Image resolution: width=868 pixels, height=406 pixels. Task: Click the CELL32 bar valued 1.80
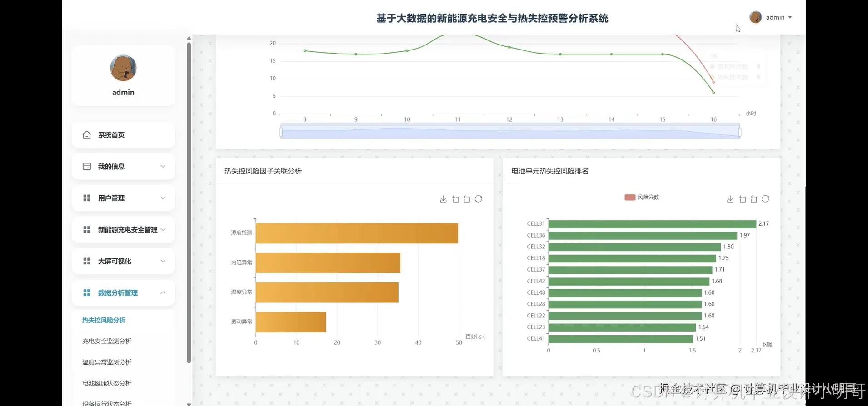click(634, 247)
